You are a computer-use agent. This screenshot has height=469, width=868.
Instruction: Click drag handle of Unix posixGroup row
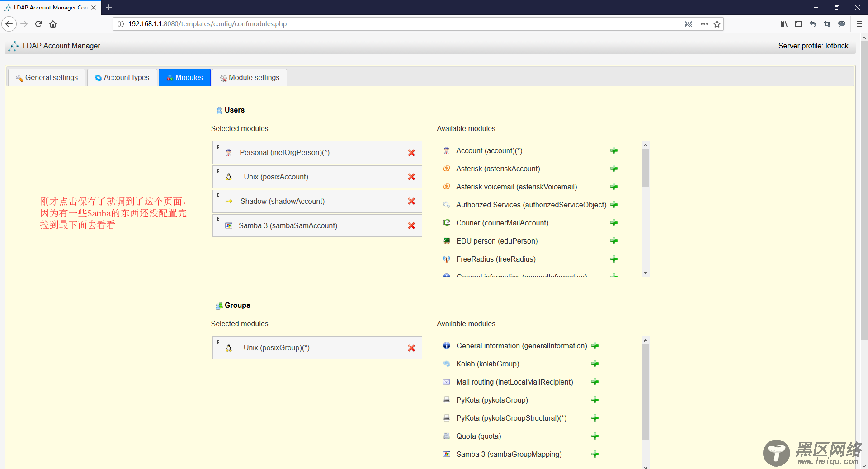coord(218,342)
